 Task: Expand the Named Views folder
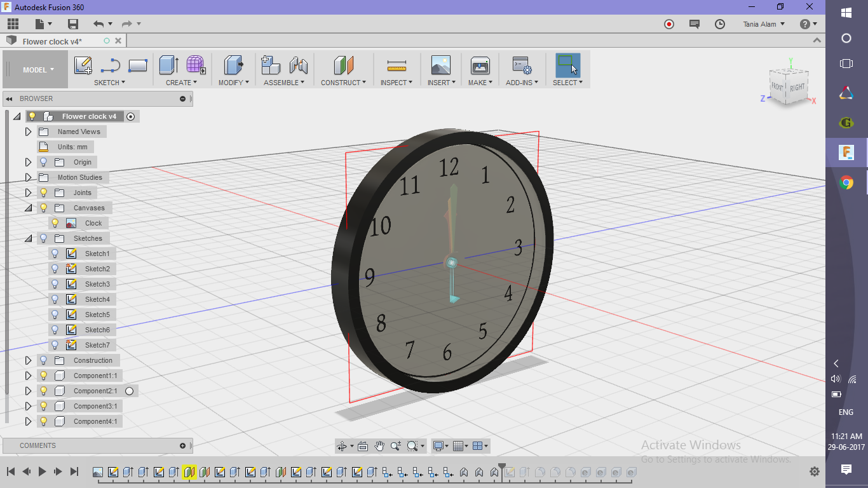(x=28, y=132)
